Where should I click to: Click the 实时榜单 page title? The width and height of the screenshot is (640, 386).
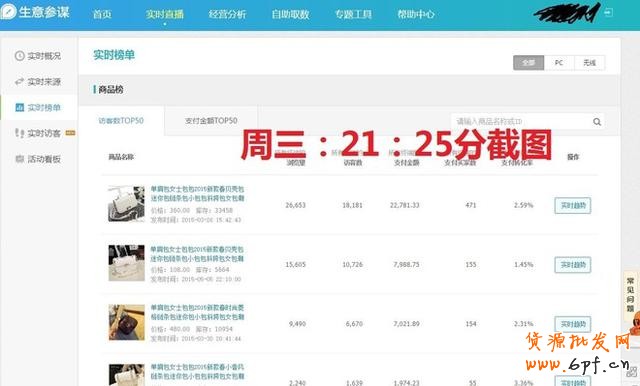114,55
